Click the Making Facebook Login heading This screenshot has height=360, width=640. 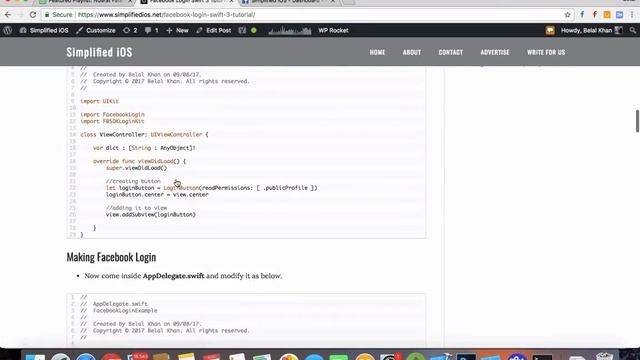(111, 257)
